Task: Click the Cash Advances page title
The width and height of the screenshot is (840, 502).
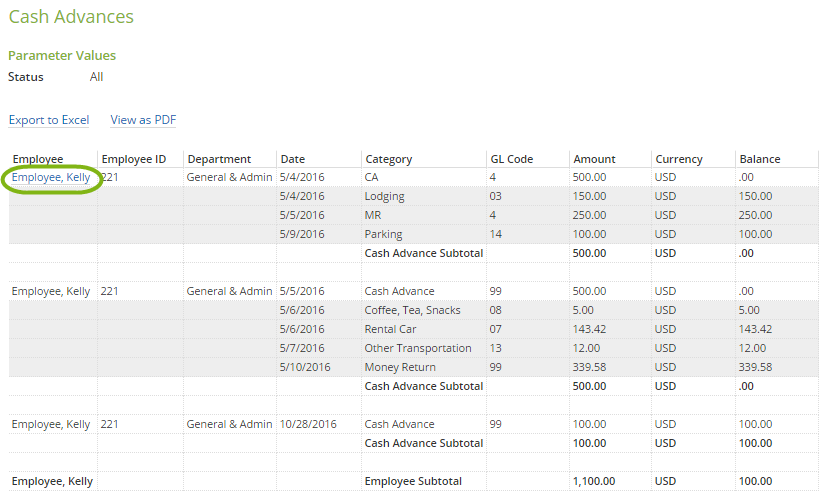Action: pyautogui.click(x=71, y=17)
